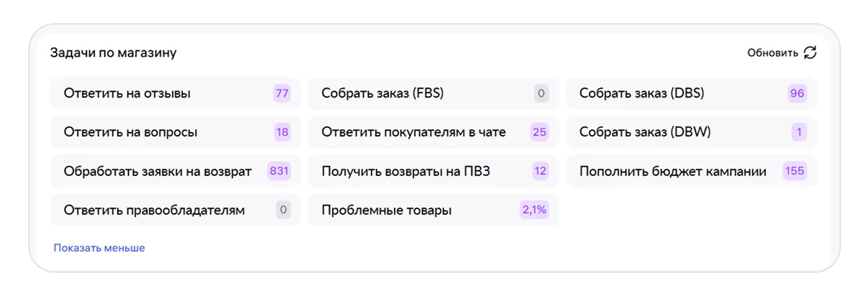Click the 96 badge for DBS orders
The image size is (868, 296).
pyautogui.click(x=798, y=94)
